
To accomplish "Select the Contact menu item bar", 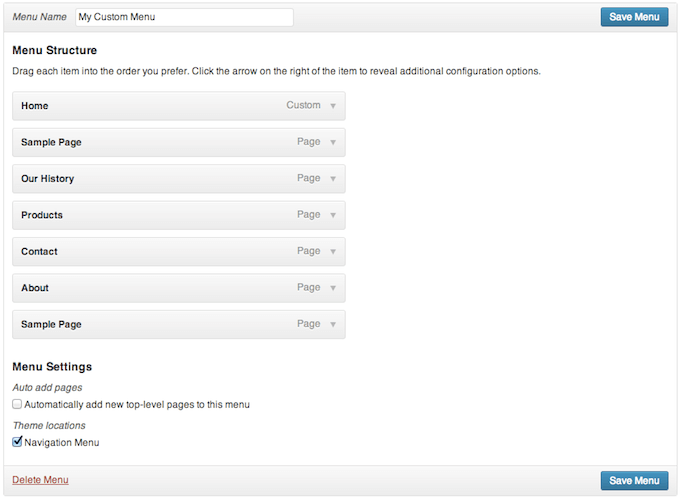I will (179, 252).
